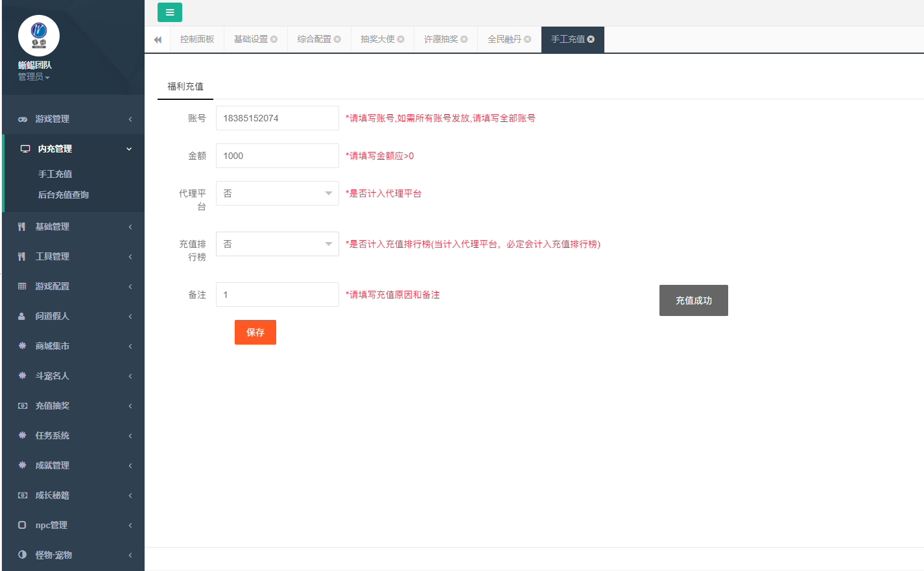Click the 账号 input field
924x571 pixels.
[277, 118]
